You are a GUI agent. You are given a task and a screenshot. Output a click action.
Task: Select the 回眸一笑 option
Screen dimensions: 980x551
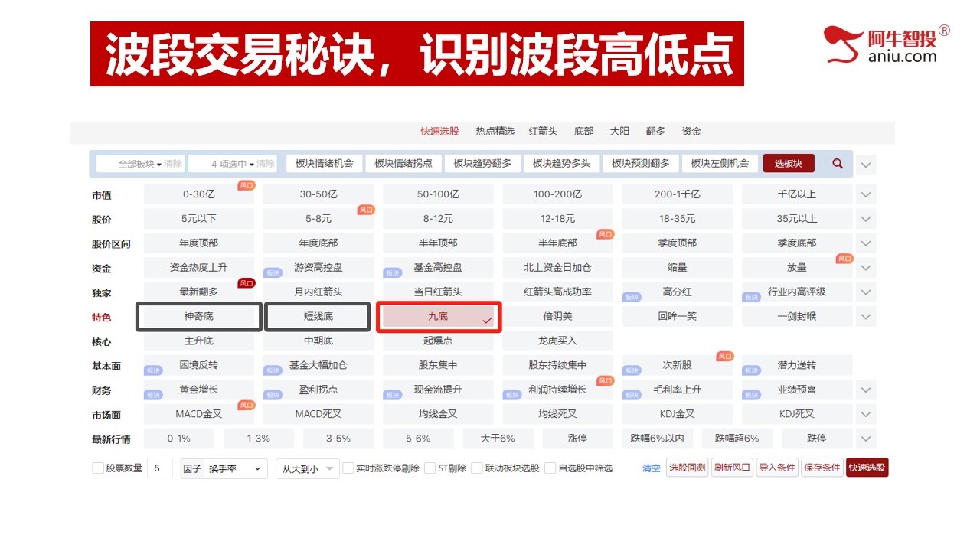(678, 317)
